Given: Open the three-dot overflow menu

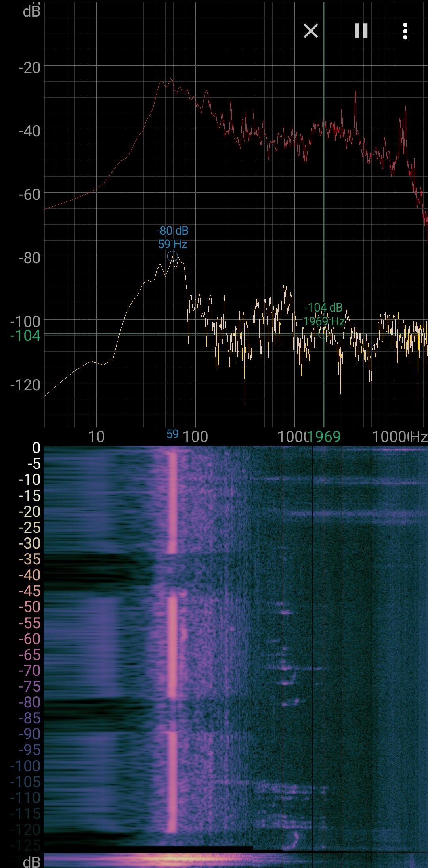Looking at the screenshot, I should (x=405, y=31).
